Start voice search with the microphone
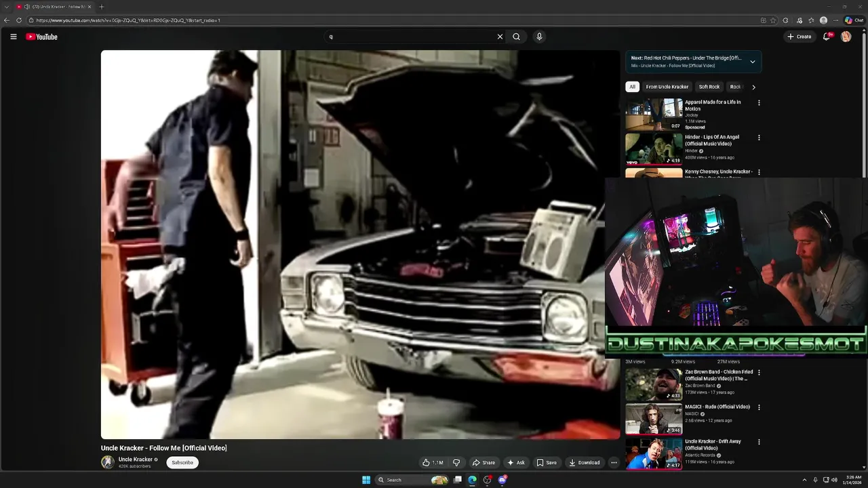 (x=539, y=37)
